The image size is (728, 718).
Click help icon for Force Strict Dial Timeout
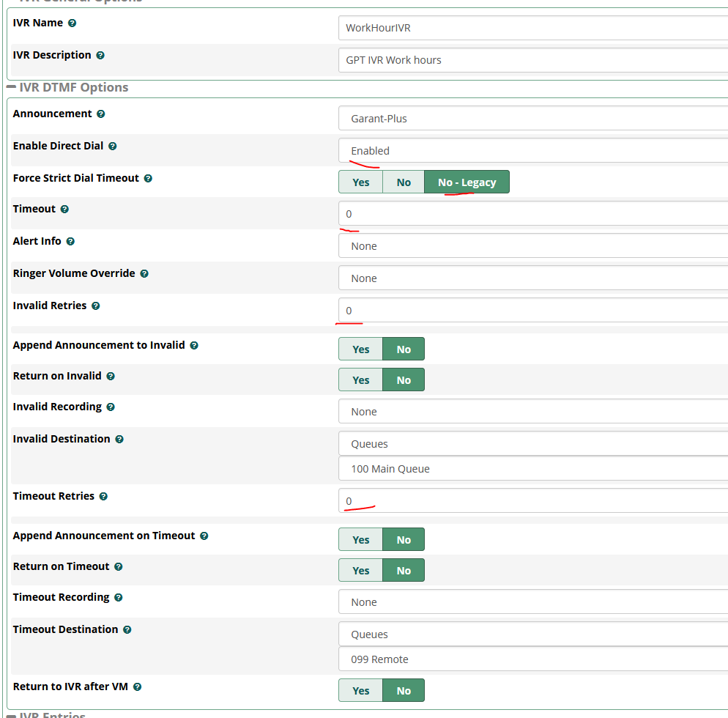pyautogui.click(x=148, y=179)
